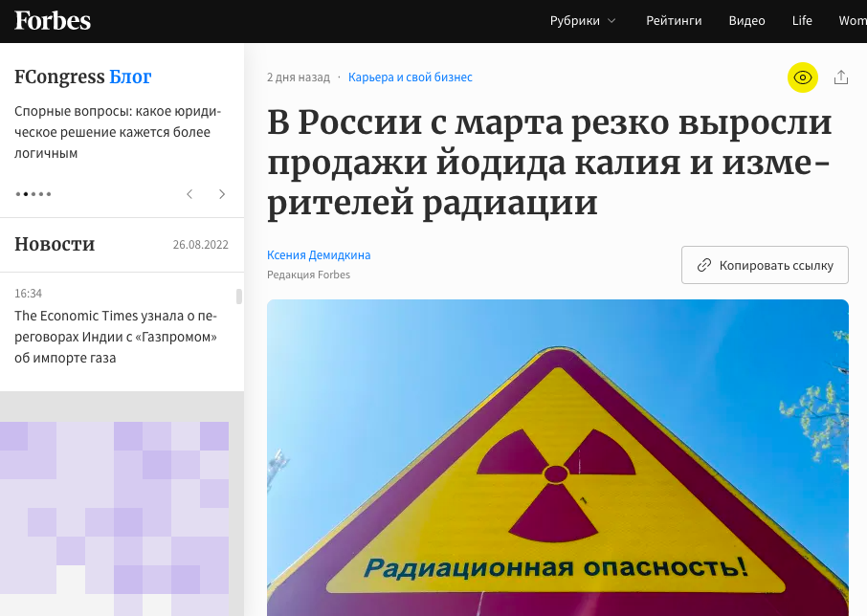The width and height of the screenshot is (867, 616).
Task: Click the 26.08.2022 news date
Action: 200,245
